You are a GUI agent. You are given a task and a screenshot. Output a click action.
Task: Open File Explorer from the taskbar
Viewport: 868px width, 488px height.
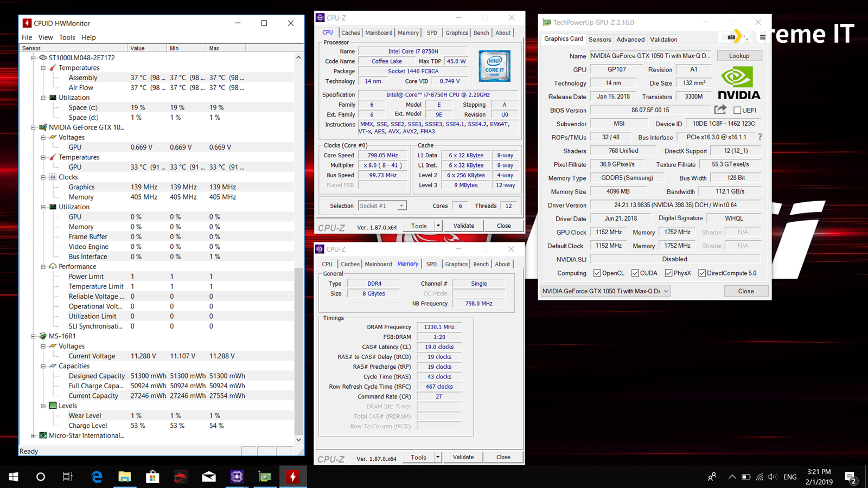(125, 477)
